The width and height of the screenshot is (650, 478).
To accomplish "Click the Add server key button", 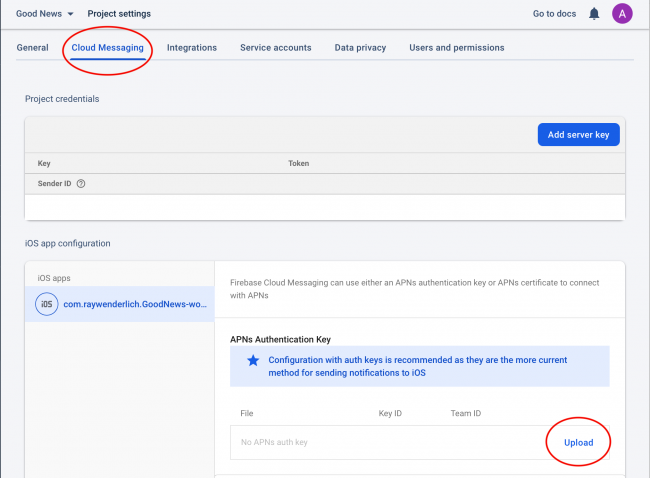I will (x=578, y=134).
